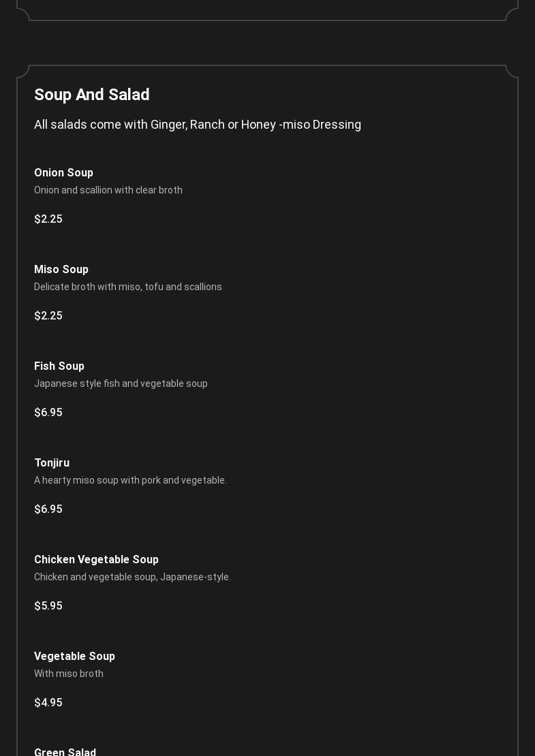This screenshot has height=756, width=535.
Task: Select the Soup And Salad heading
Action: (91, 95)
